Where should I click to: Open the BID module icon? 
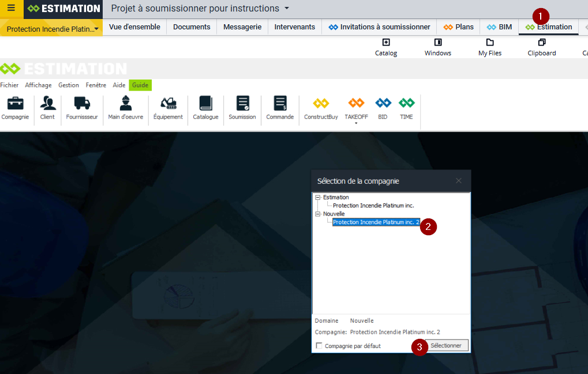tap(383, 104)
